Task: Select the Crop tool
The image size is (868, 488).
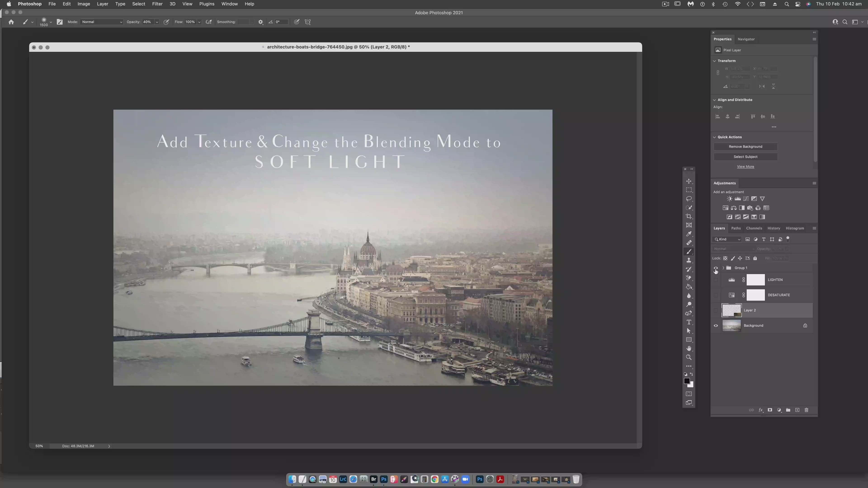Action: 689,217
